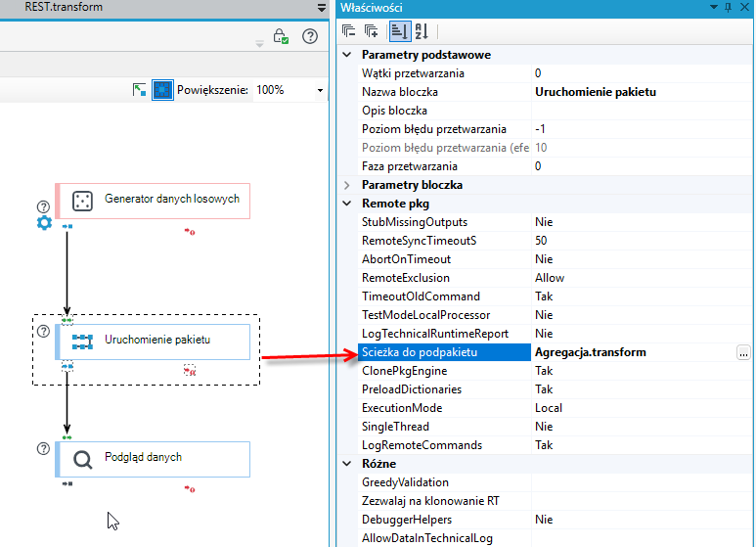Toggle AbortOnTimeout value Nie
This screenshot has width=756, height=547.
point(642,259)
